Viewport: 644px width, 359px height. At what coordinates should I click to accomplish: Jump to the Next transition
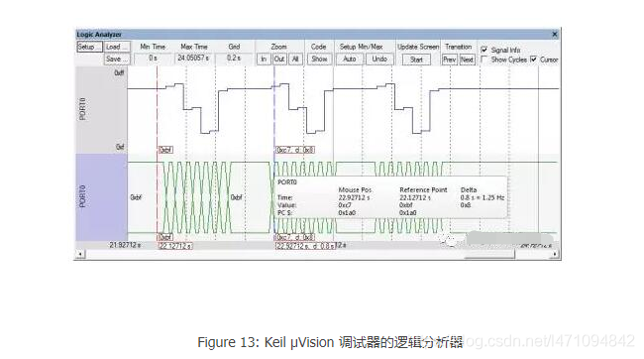point(467,60)
